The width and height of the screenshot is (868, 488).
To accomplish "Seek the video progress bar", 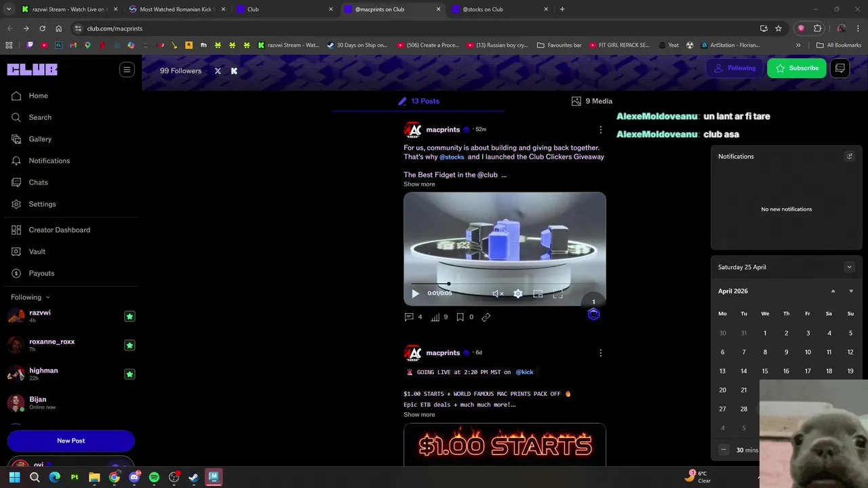I will coord(505,283).
